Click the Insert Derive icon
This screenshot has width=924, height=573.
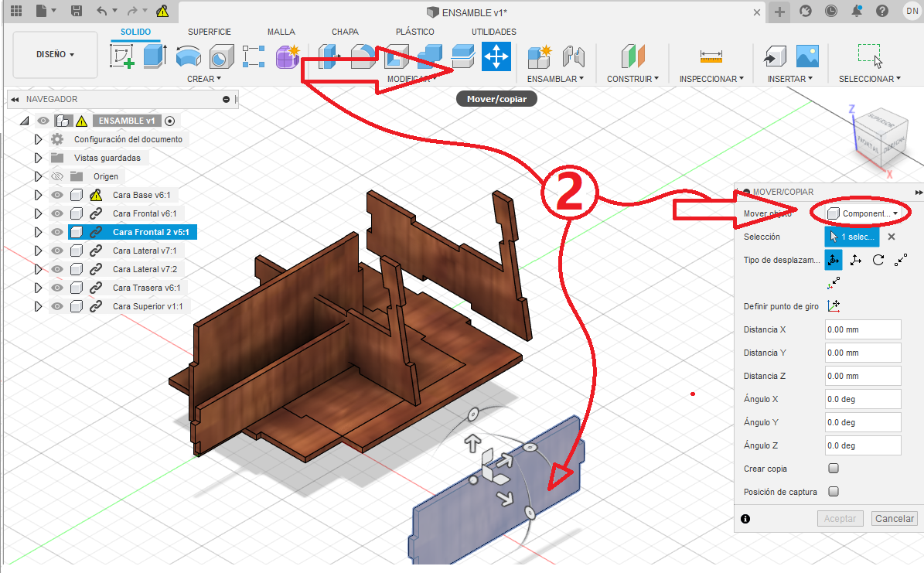775,56
